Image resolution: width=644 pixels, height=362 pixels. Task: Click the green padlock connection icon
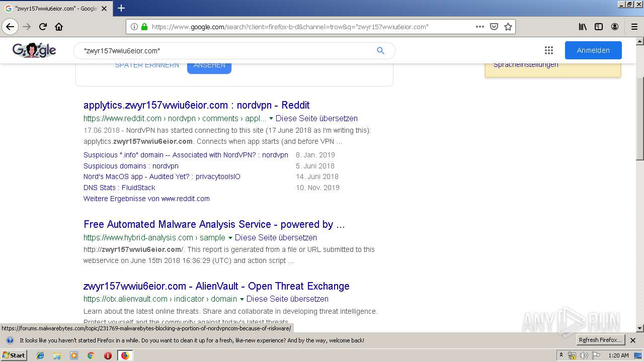tap(144, 27)
